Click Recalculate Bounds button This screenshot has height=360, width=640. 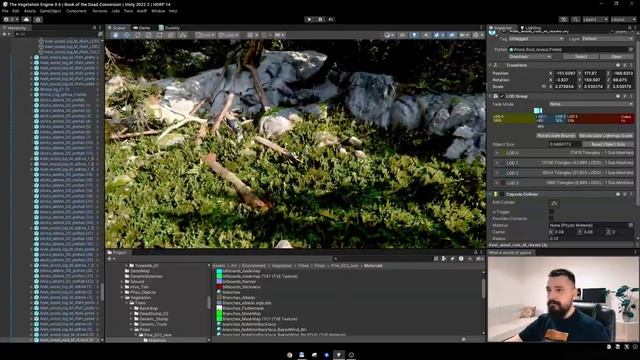pyautogui.click(x=556, y=136)
